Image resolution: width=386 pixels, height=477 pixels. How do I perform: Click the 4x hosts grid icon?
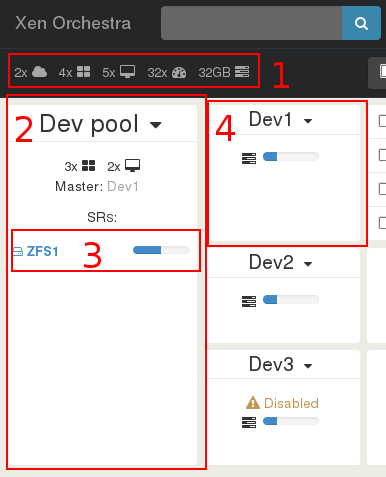83,72
